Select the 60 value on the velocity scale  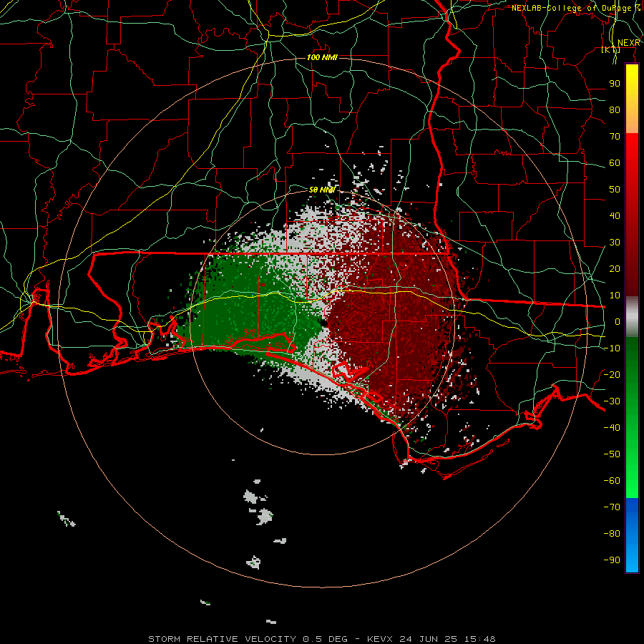(615, 162)
